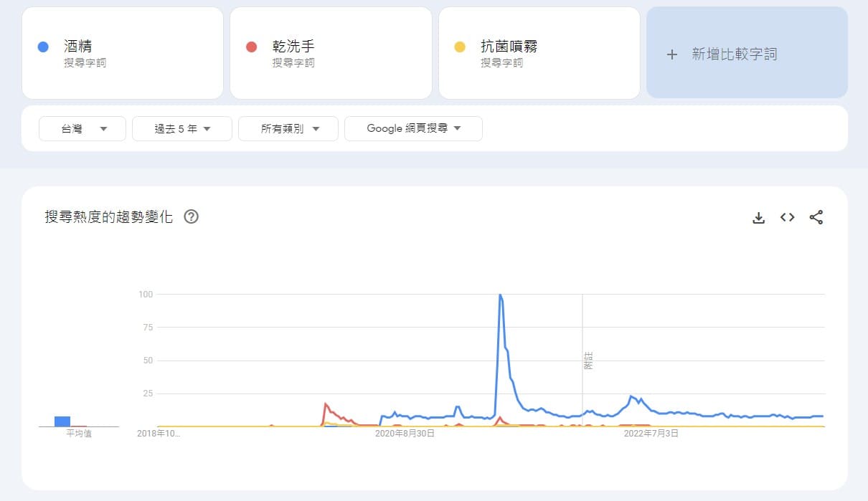Click the blue 平均值 average bar
Screen dimensions: 868x501
click(x=62, y=421)
